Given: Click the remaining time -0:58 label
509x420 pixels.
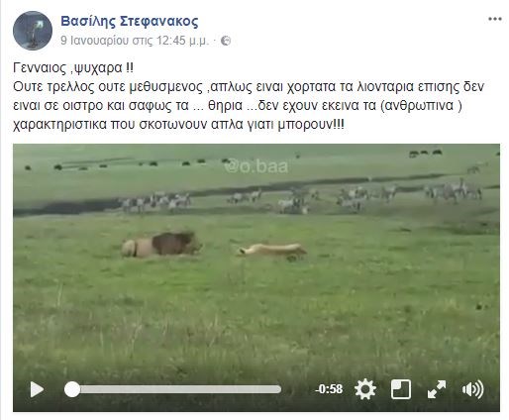Looking at the screenshot, I should click(x=329, y=389).
